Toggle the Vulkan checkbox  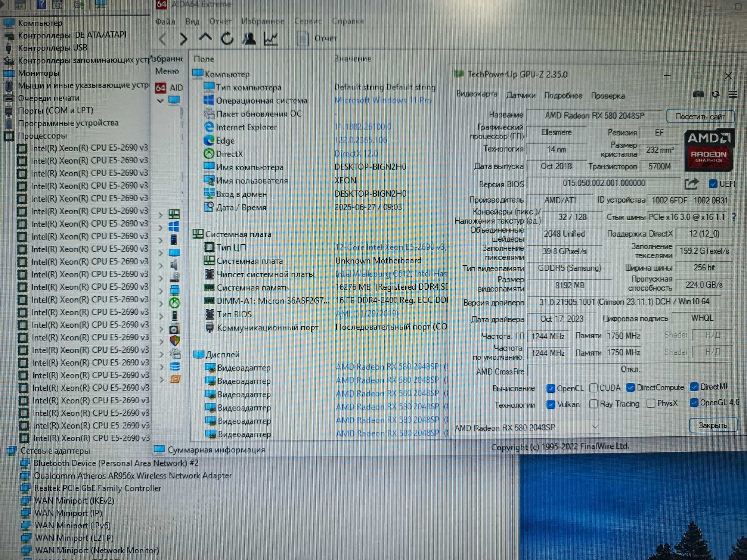click(x=551, y=404)
